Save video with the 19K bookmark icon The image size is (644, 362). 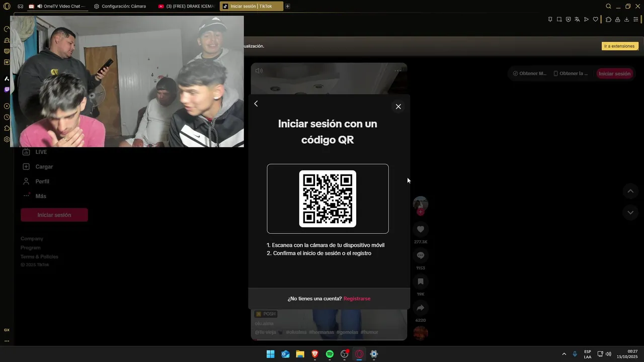tap(421, 282)
